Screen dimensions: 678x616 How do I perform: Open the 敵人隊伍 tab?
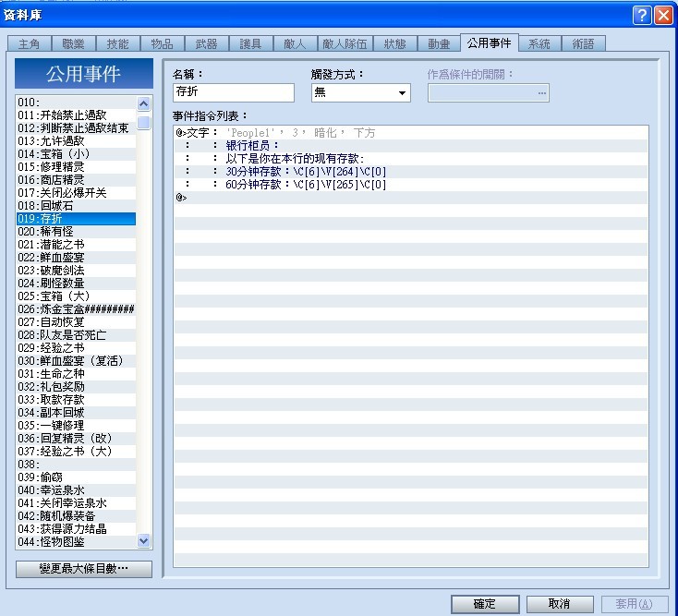(345, 43)
